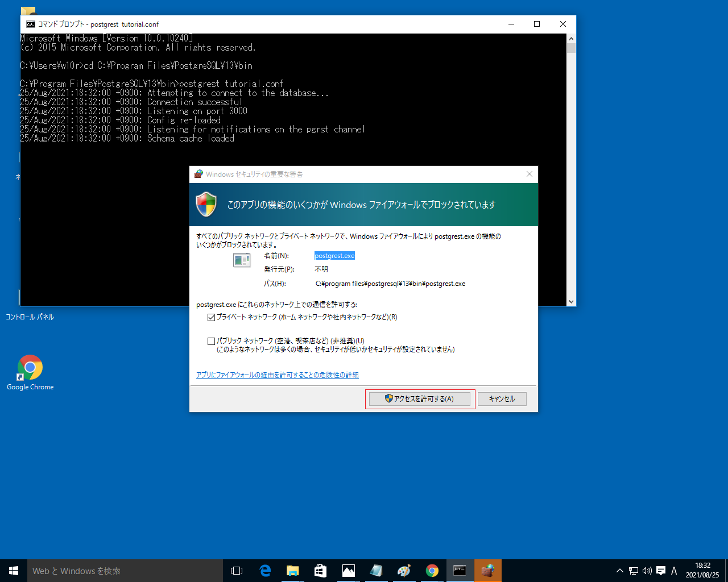Click the firewall alert taskbar button
Screen dimensions: 728x582
coord(488,571)
